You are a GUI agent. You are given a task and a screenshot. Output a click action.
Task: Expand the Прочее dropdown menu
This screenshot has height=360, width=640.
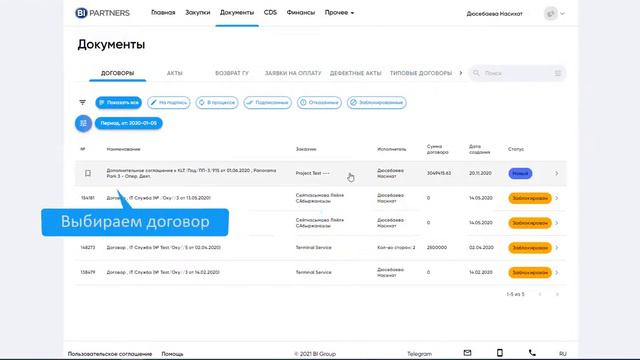coord(339,13)
